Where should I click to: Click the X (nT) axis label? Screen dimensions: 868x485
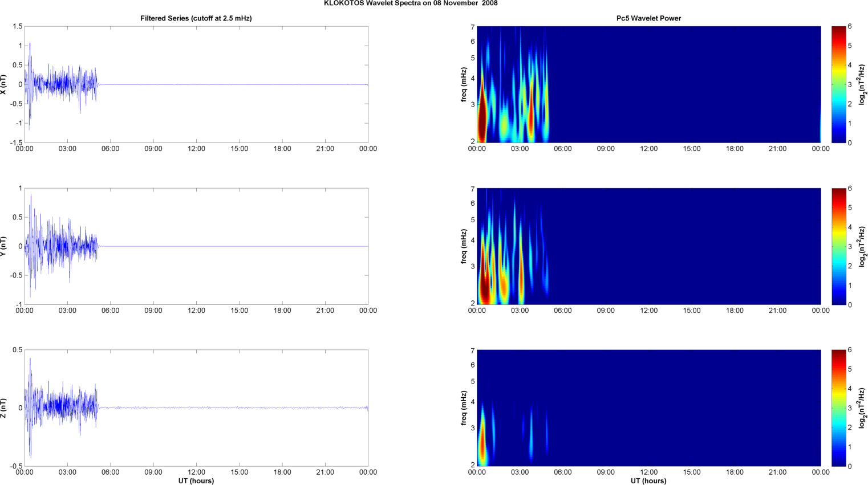3,84
